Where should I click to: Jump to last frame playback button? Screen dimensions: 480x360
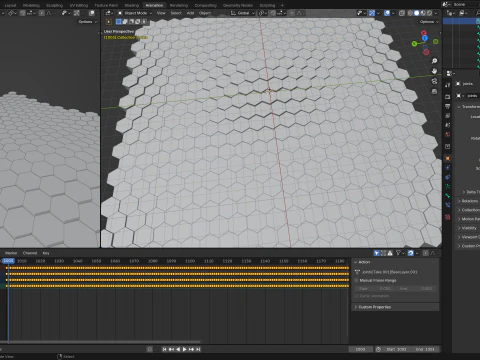[x=198, y=349]
